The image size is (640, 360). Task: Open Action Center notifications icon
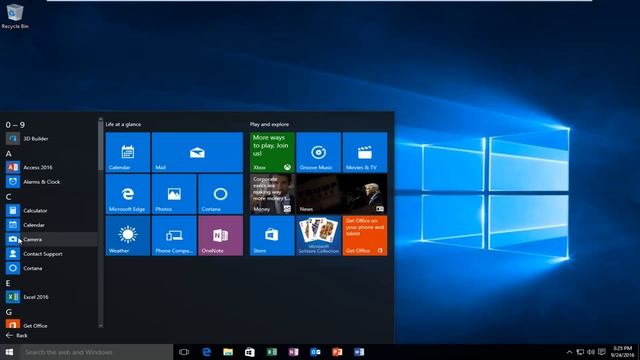(602, 352)
